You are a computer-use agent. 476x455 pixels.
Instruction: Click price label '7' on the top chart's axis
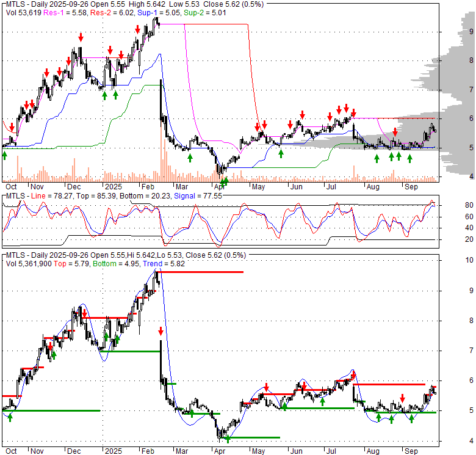point(471,90)
